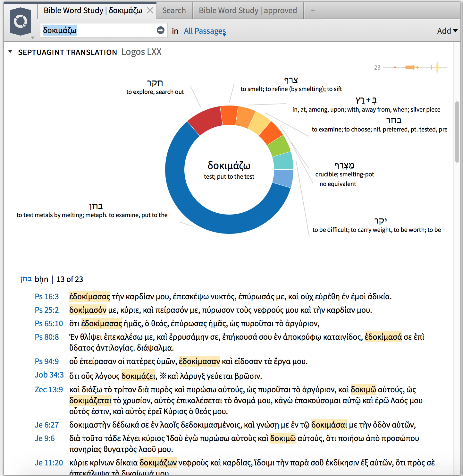Select the Bible Word Study δοκιμάζω tab

(x=93, y=11)
